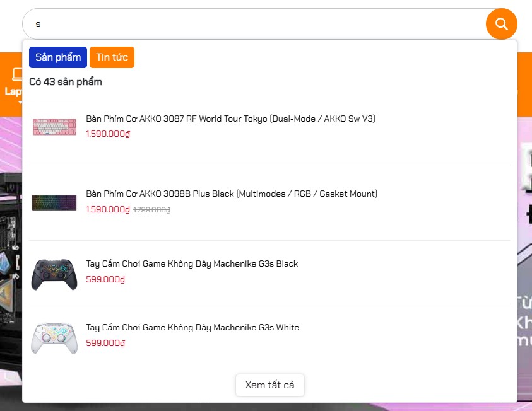Click the crossed-out price 1.799.000₫
The height and width of the screenshot is (411, 532).
click(151, 210)
